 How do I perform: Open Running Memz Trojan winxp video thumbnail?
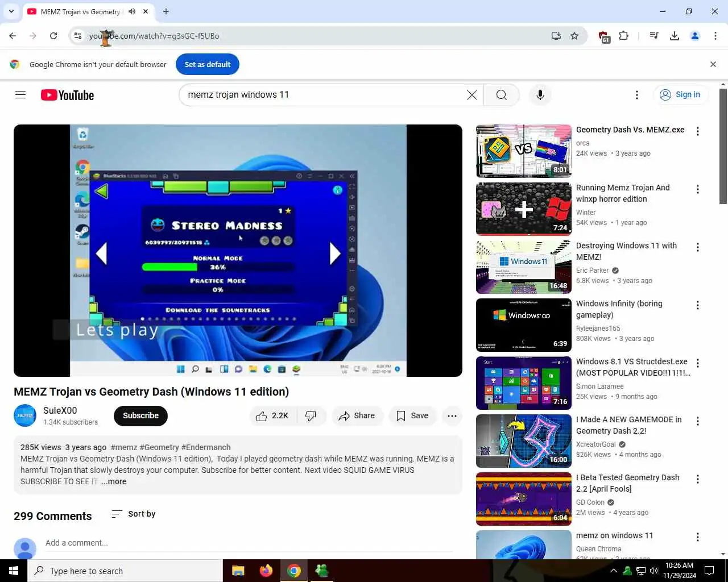point(524,209)
